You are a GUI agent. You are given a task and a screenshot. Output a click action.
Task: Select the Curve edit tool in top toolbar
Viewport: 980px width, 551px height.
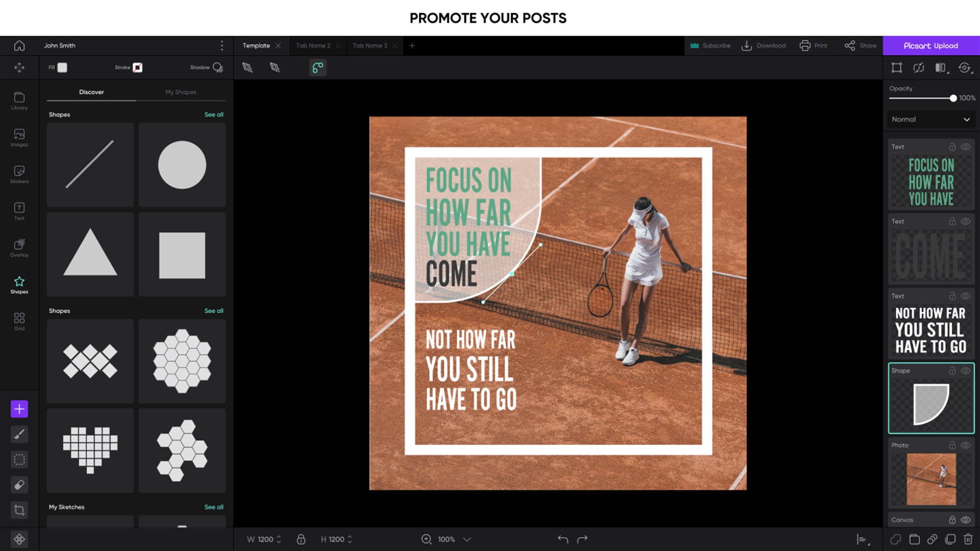point(318,67)
